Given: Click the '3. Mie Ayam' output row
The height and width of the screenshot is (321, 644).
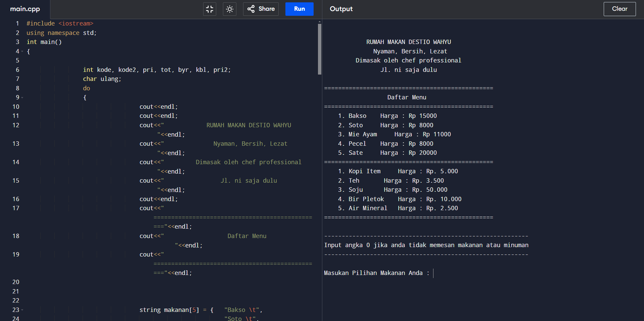Looking at the screenshot, I should click(395, 134).
